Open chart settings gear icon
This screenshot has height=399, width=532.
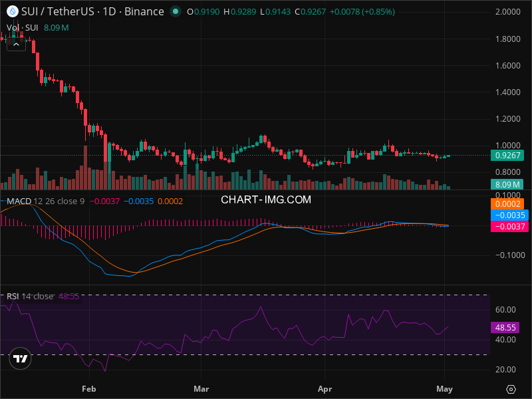tap(511, 389)
